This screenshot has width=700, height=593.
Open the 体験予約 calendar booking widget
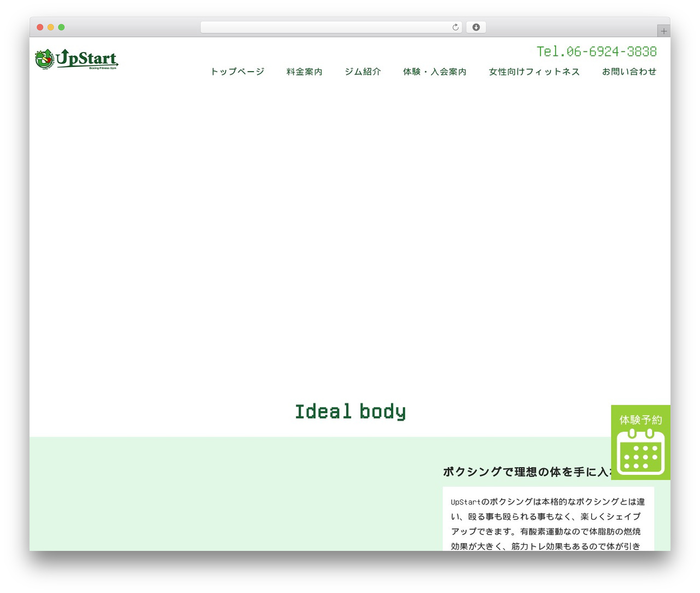(640, 443)
